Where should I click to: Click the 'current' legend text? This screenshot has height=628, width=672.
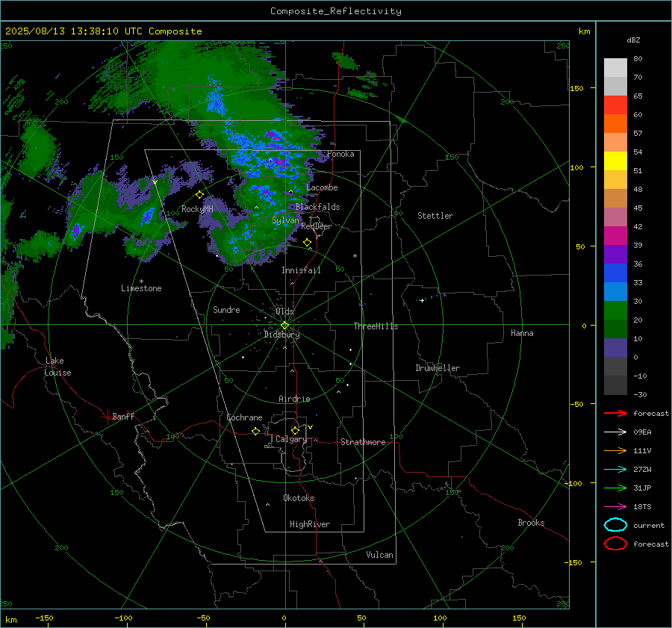pyautogui.click(x=649, y=525)
